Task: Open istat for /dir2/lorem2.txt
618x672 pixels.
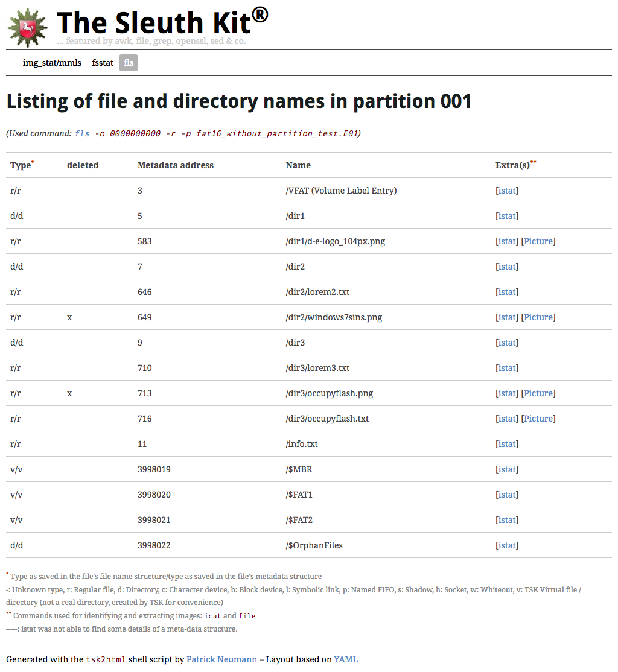Action: point(507,291)
